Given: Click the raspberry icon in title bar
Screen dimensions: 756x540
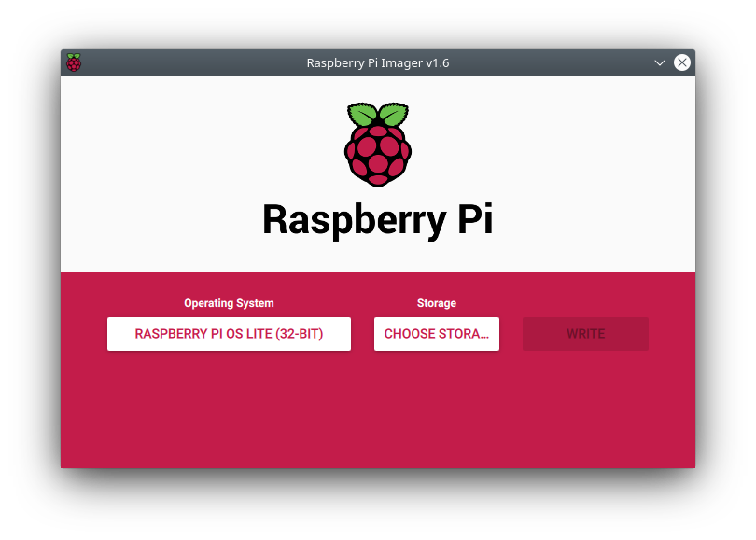Looking at the screenshot, I should [74, 62].
